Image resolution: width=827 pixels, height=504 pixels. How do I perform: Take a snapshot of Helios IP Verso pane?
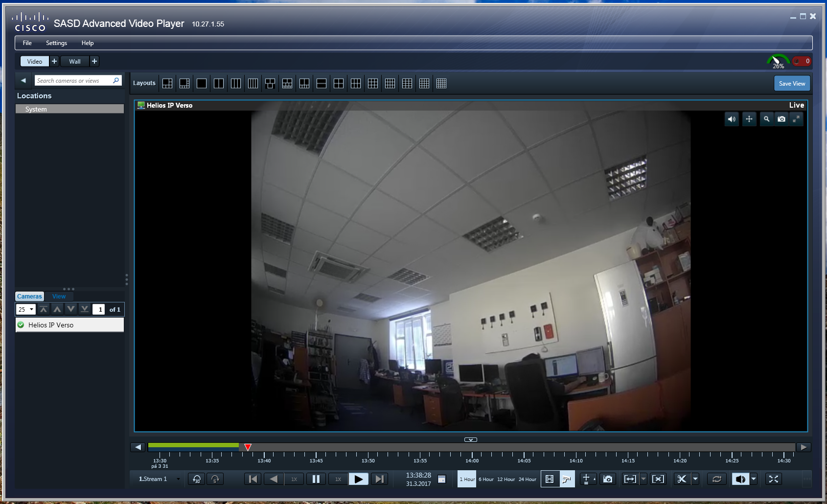[781, 119]
